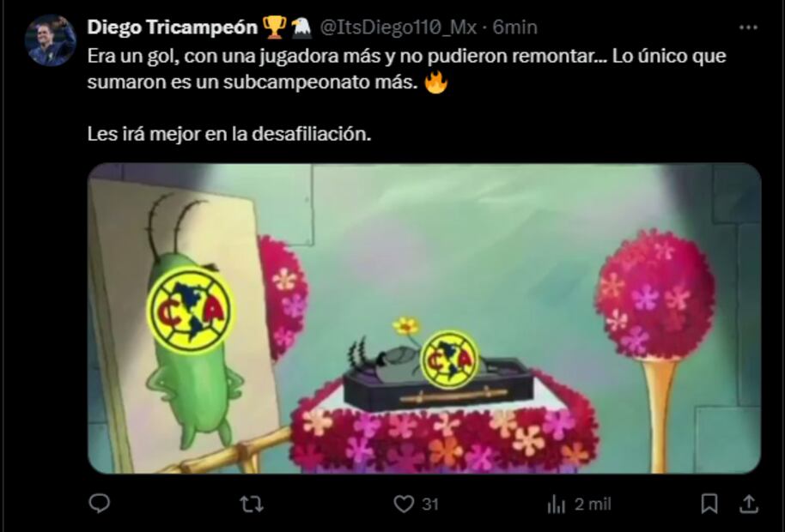Viewport: 785px width, 532px height.
Task: Click the text starting 'Era un gol'
Action: point(406,69)
